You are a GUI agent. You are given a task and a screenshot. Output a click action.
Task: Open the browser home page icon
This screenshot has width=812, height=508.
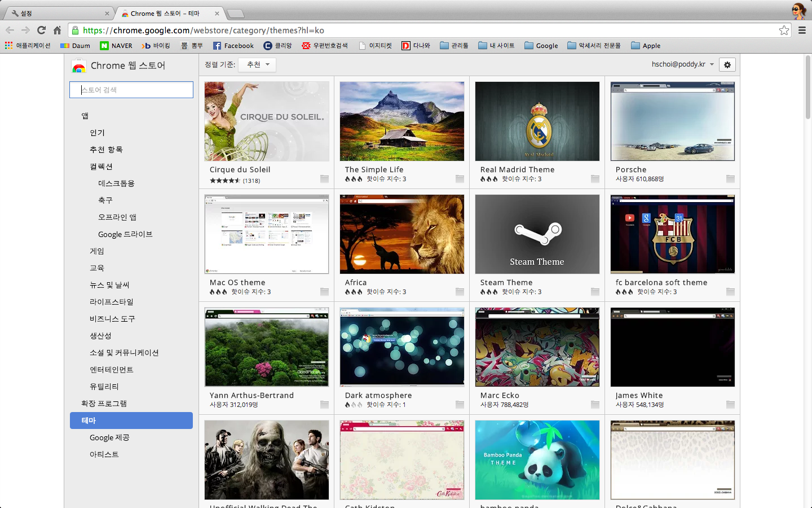pos(57,30)
